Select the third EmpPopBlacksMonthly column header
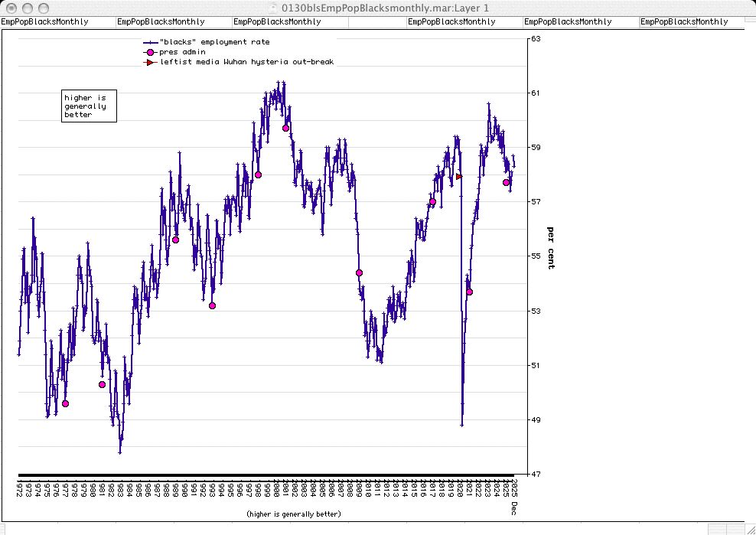Viewport: 756px width, 535px height. click(277, 22)
